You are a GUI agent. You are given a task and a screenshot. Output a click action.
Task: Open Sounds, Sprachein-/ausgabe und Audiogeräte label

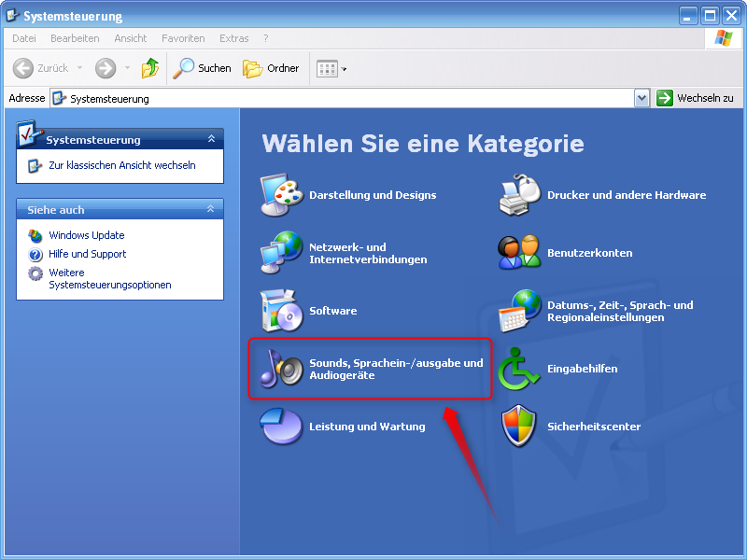click(396, 369)
